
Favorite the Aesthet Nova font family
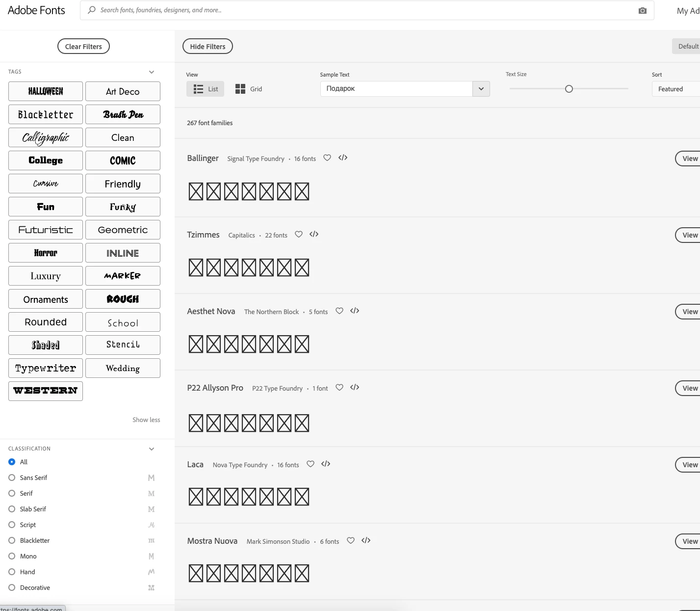click(x=339, y=311)
